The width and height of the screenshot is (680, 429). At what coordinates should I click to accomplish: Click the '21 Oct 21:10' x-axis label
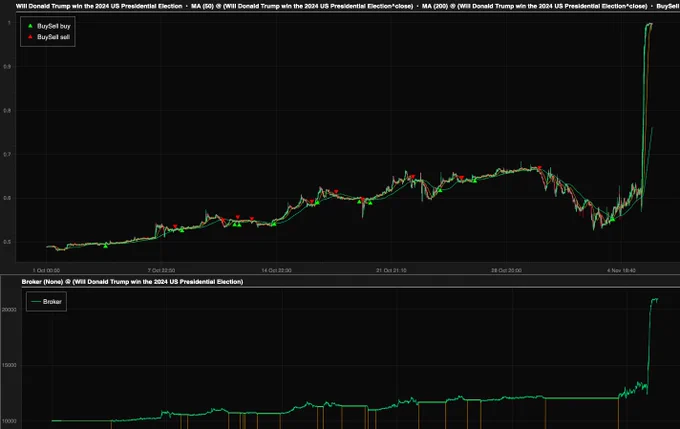[x=391, y=270]
